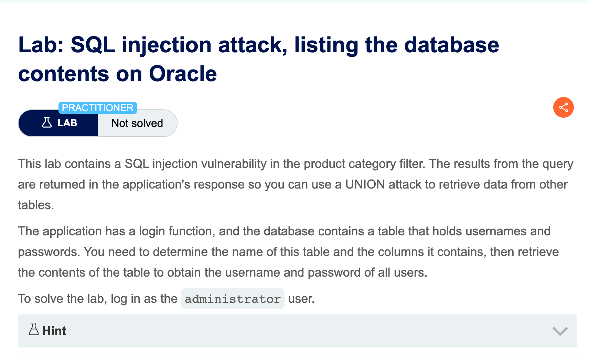Viewport: 589px width, 364px height.
Task: Select the beaker glyph on the dark lab pill
Action: (47, 123)
